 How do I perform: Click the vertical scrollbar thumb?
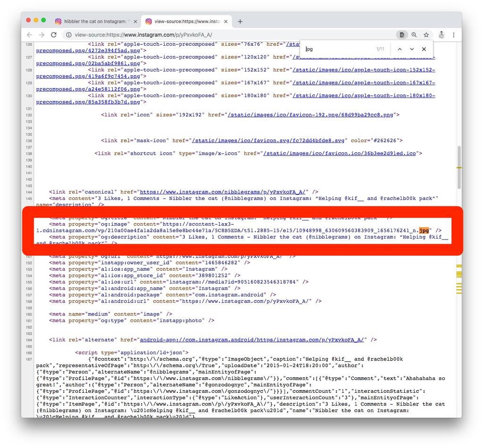(459, 167)
